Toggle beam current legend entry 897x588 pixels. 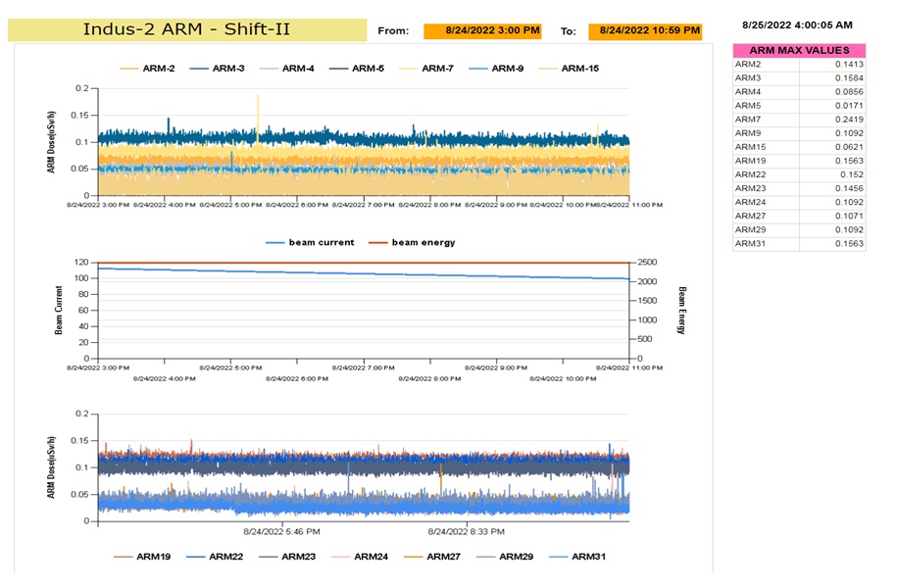click(x=310, y=242)
